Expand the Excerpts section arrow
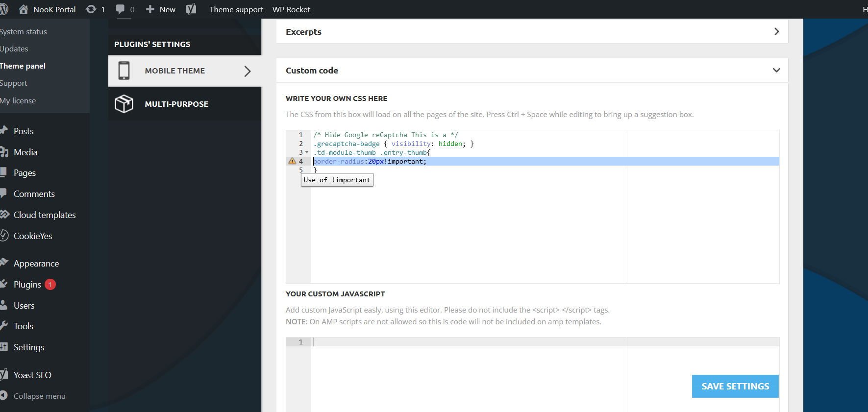This screenshot has width=868, height=412. point(776,31)
